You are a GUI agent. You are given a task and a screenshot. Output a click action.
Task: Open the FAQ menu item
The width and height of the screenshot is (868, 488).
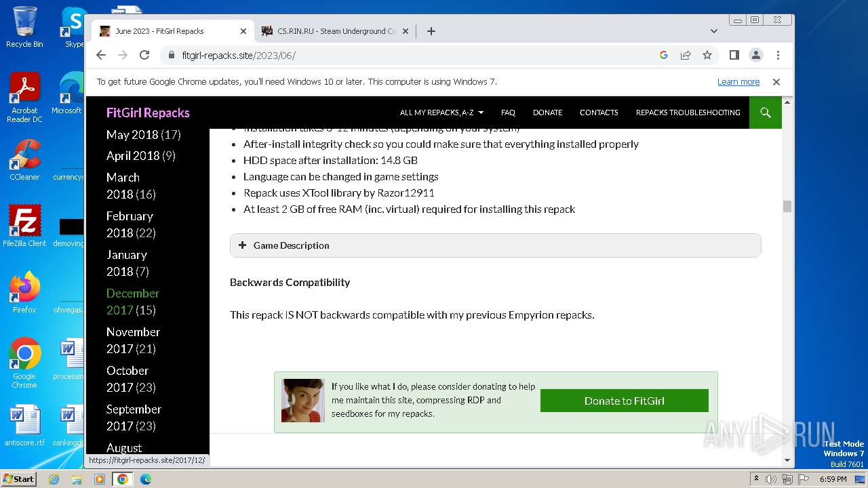point(508,113)
